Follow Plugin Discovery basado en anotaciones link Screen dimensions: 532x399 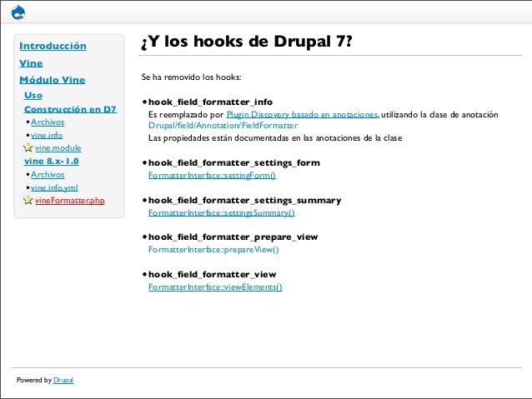point(303,115)
